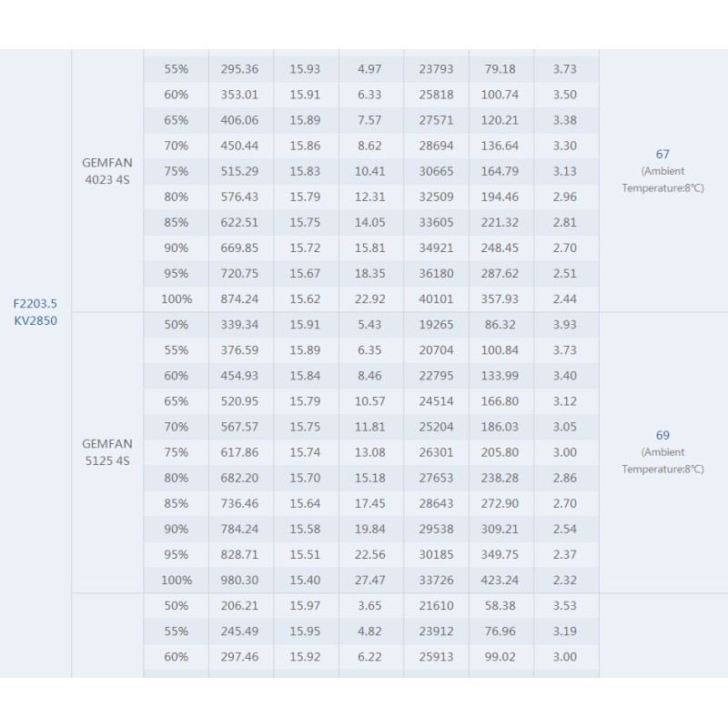Select the 27.47 current cell

(370, 580)
